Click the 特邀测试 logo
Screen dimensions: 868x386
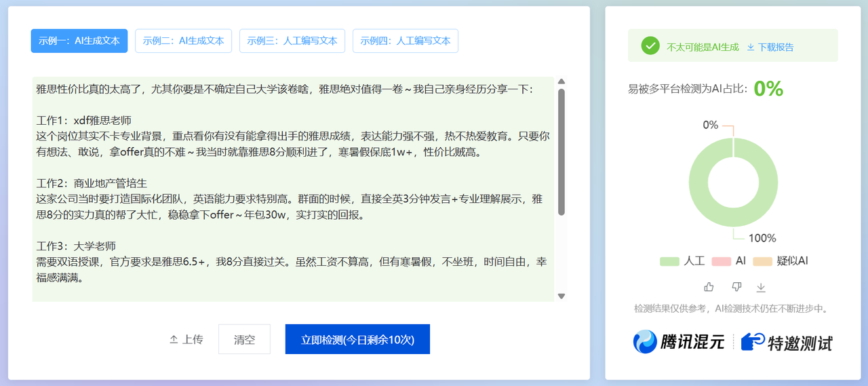point(787,342)
